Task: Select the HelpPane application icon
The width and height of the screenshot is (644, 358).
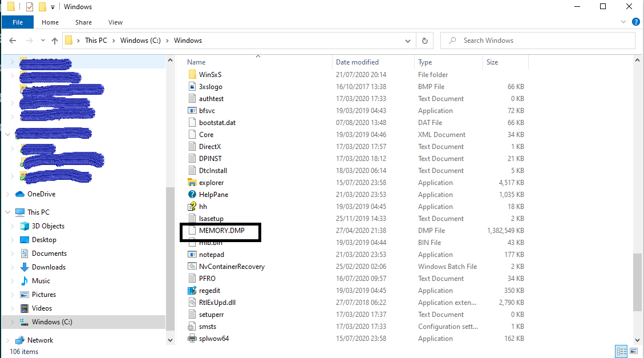Action: tap(192, 194)
